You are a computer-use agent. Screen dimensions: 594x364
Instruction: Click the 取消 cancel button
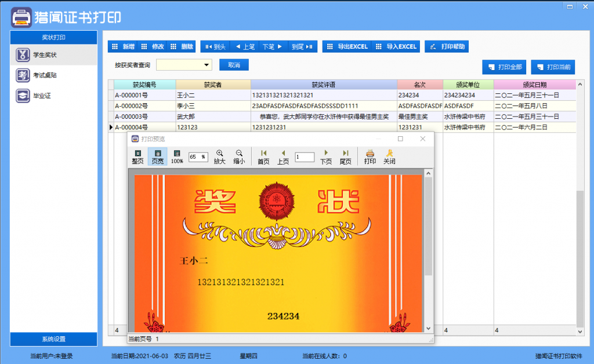pyautogui.click(x=234, y=65)
